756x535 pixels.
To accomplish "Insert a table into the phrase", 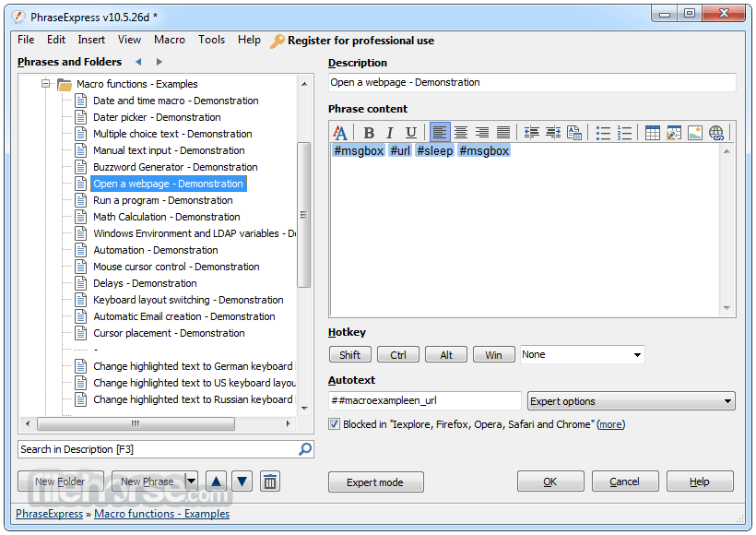I will pos(653,133).
